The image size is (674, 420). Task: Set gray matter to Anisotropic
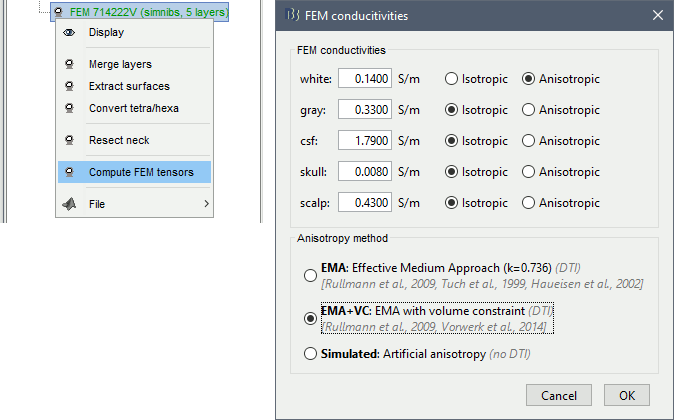point(530,110)
